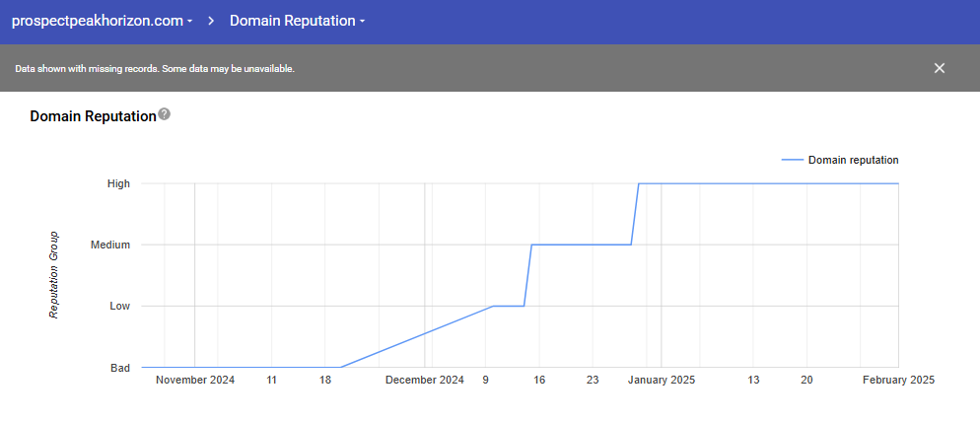Click the breadcrumb chevron separator
This screenshot has height=422, width=980.
[x=211, y=21]
